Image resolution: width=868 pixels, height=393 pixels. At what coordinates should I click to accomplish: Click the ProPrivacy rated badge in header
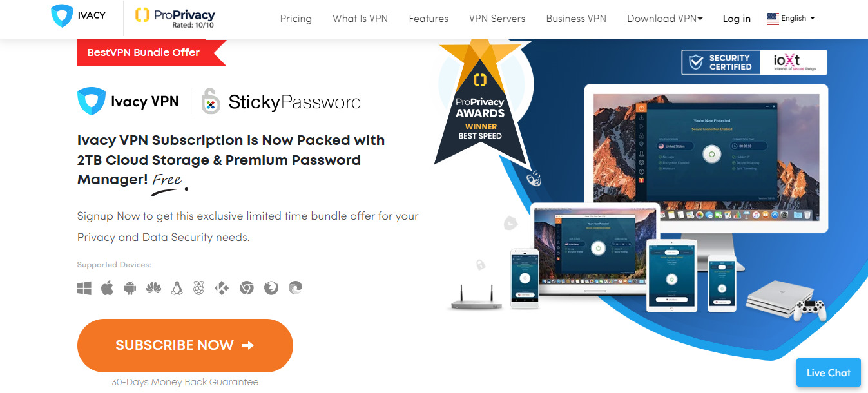175,19
